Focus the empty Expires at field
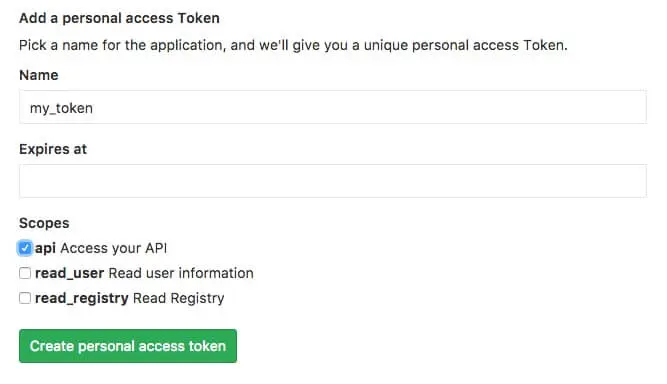This screenshot has height=384, width=667. [x=333, y=181]
